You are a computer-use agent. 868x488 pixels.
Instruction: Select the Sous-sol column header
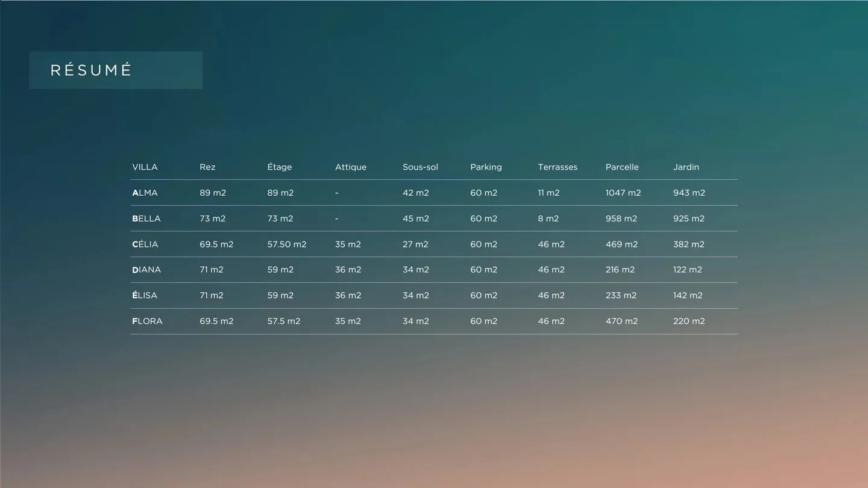420,167
